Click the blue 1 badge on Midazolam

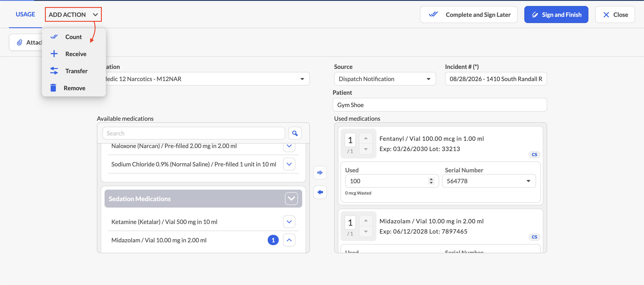click(x=273, y=240)
